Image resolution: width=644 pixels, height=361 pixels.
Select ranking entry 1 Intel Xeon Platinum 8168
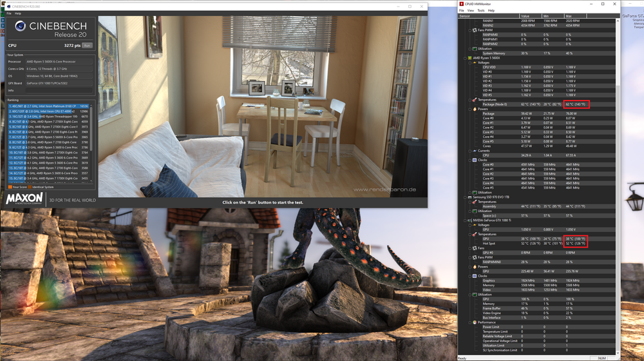coord(48,106)
